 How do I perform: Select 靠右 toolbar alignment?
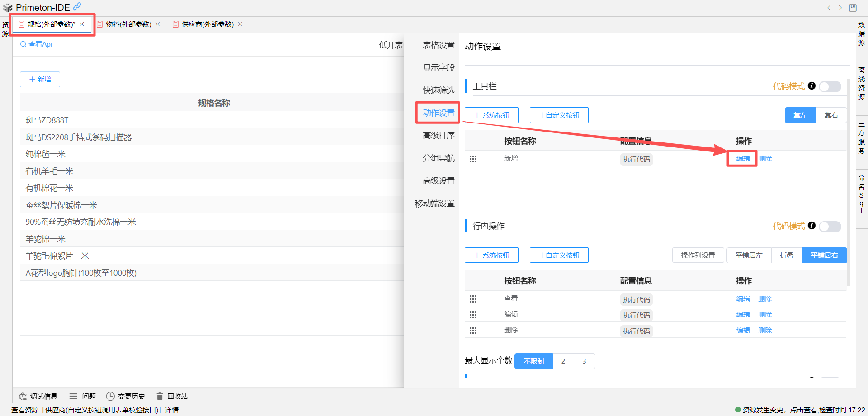click(x=831, y=115)
